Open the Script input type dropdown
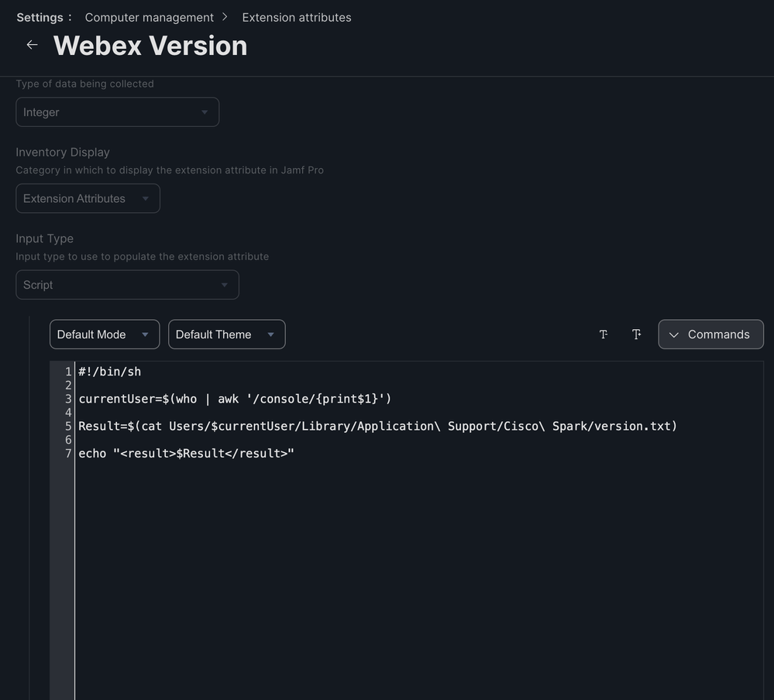This screenshot has width=774, height=700. click(x=127, y=285)
